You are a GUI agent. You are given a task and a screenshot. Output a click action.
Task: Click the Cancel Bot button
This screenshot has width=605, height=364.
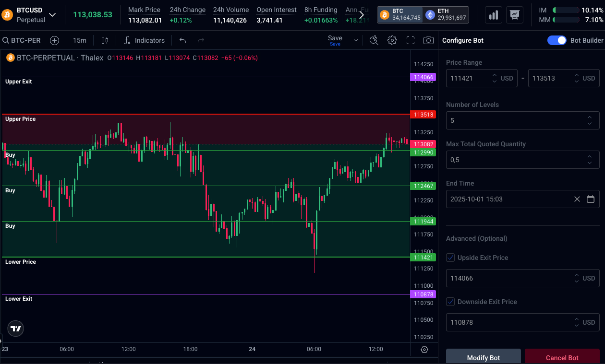pyautogui.click(x=562, y=357)
